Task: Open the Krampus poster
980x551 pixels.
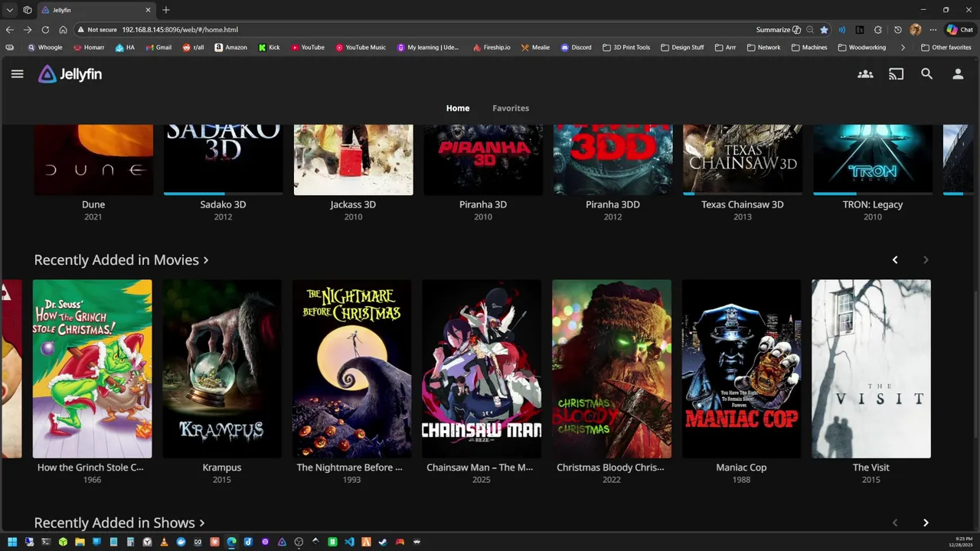Action: 222,369
